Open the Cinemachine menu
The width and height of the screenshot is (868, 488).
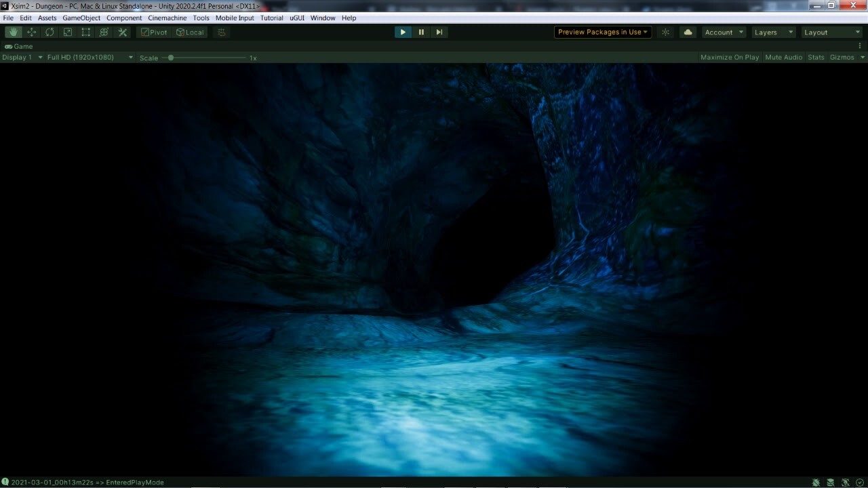pyautogui.click(x=167, y=18)
